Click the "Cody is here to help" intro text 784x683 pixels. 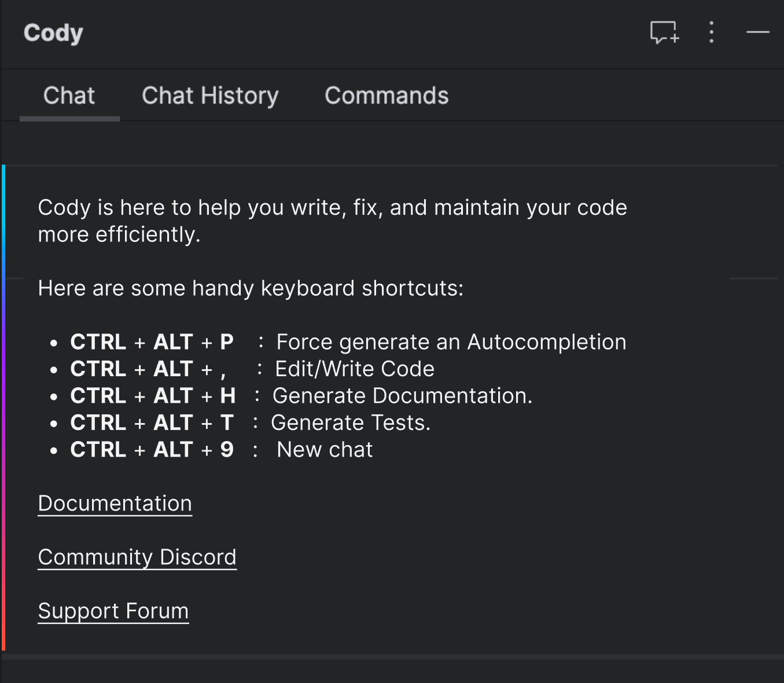click(333, 221)
